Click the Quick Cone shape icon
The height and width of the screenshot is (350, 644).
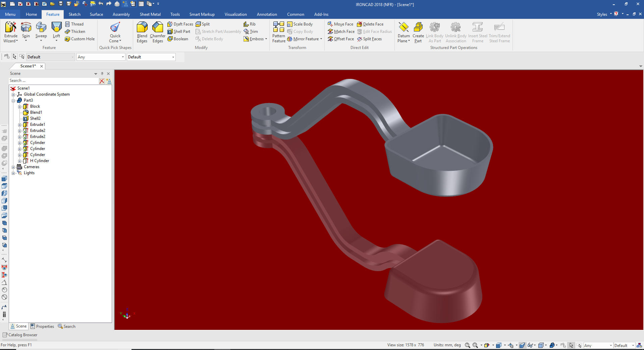pyautogui.click(x=115, y=28)
